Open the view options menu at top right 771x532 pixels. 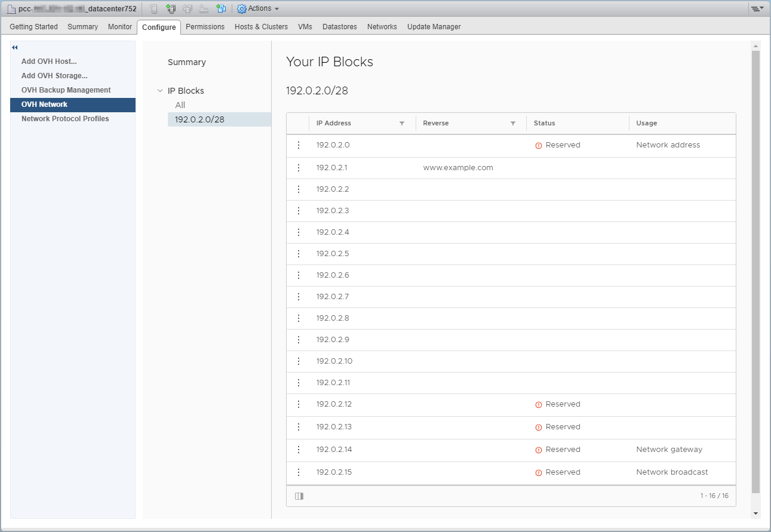pos(757,8)
